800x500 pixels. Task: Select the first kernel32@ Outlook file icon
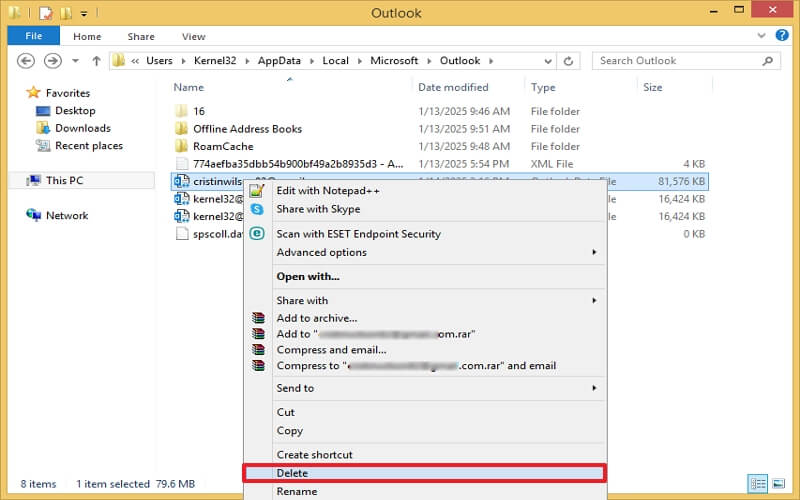pyautogui.click(x=182, y=199)
